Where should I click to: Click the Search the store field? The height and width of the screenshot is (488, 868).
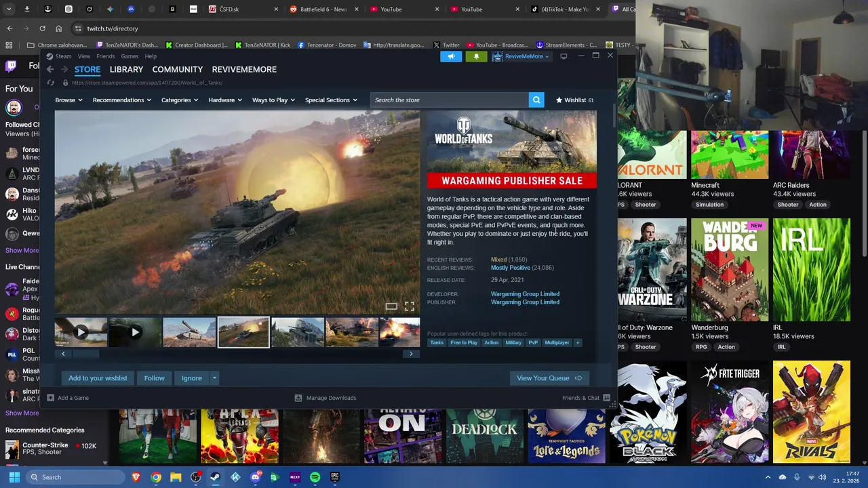[x=450, y=100]
